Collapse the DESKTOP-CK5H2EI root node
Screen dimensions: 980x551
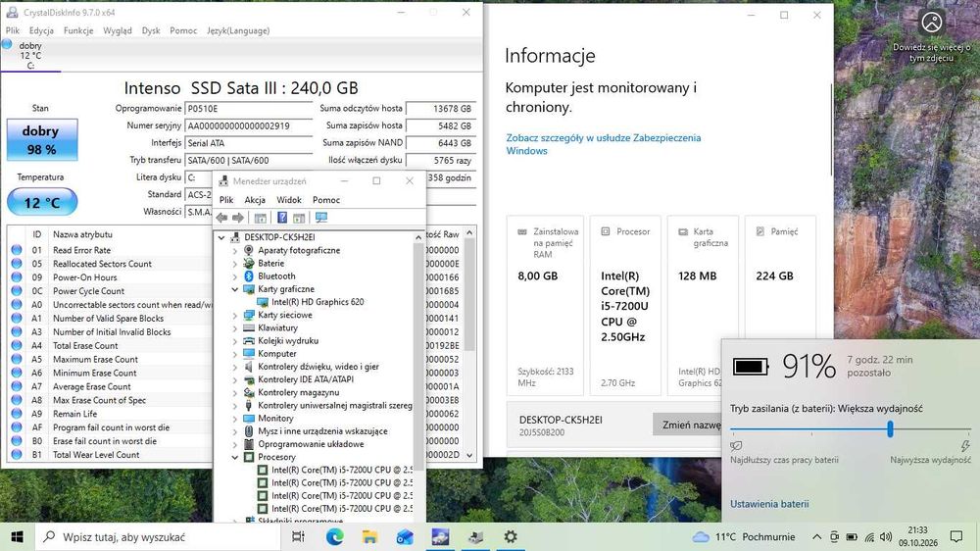pos(221,237)
